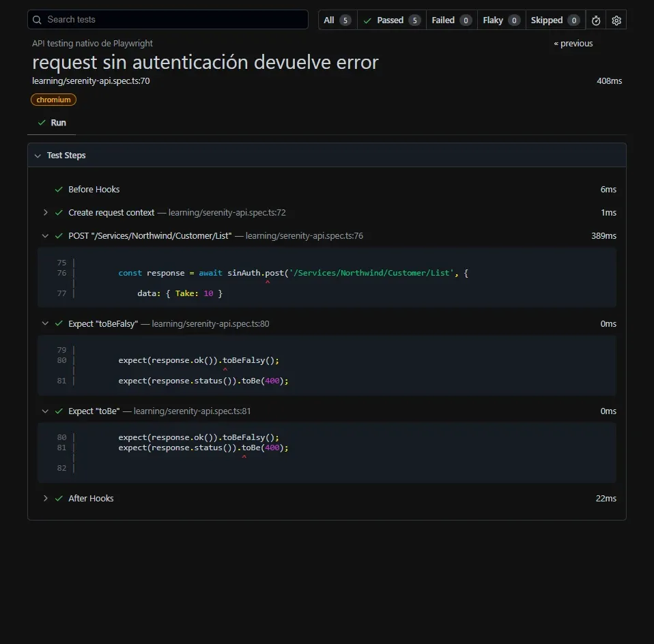Go to the previous test link
The image size is (654, 644).
coord(573,44)
